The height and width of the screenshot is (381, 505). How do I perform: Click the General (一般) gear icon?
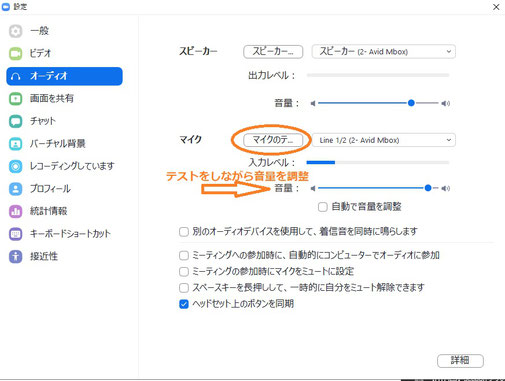tap(15, 31)
